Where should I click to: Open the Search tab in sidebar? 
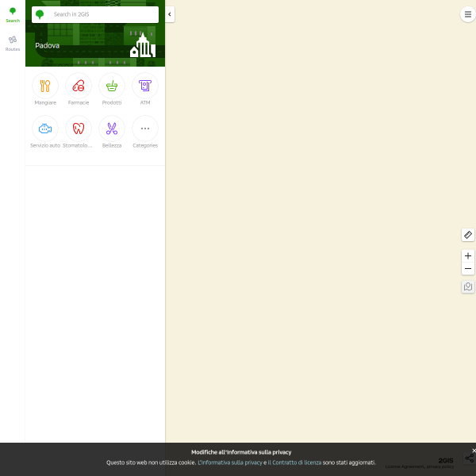(13, 15)
